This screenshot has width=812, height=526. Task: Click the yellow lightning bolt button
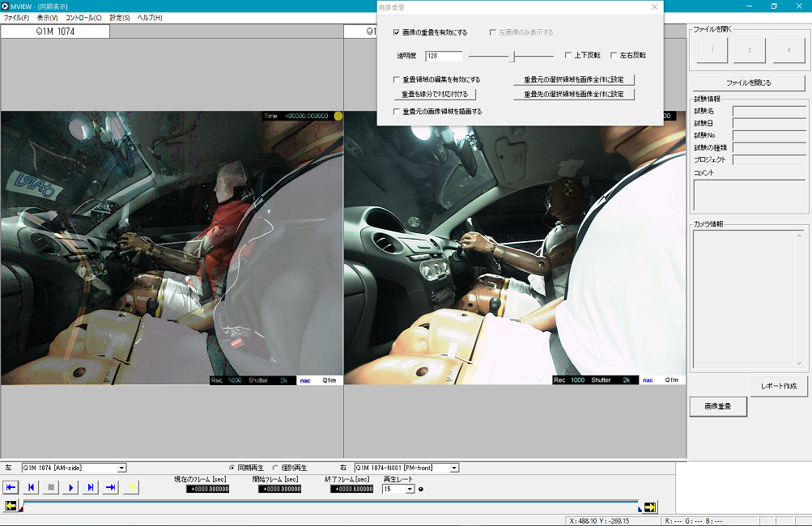[x=131, y=487]
